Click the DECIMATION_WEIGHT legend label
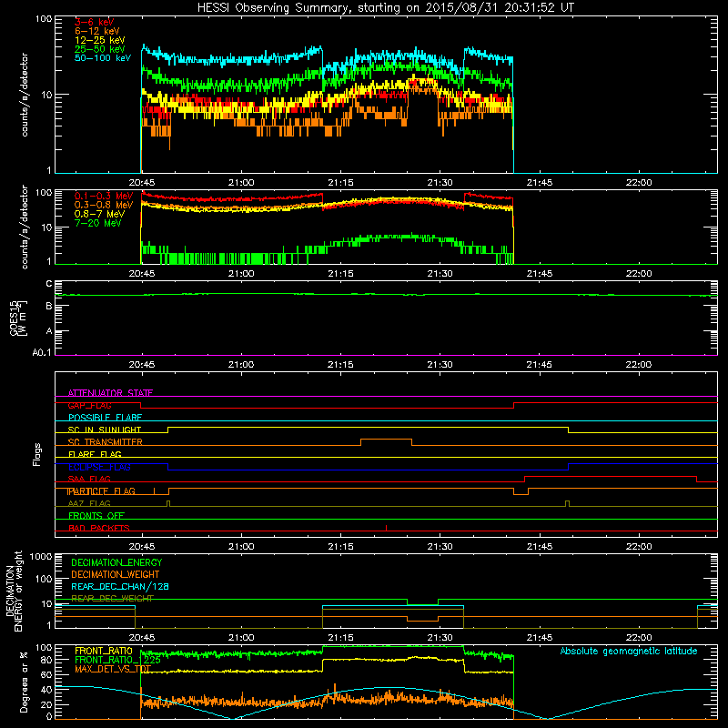Viewport: 728px width, 728px height. tap(116, 574)
